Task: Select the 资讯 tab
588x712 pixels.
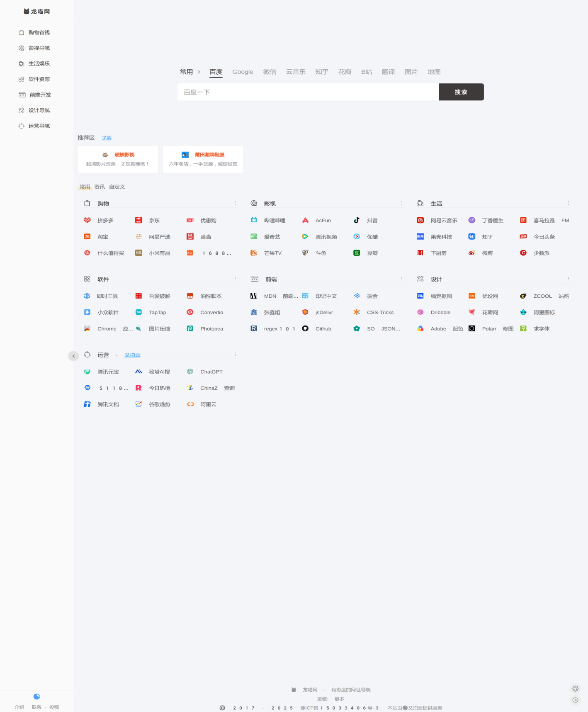Action: [x=100, y=187]
